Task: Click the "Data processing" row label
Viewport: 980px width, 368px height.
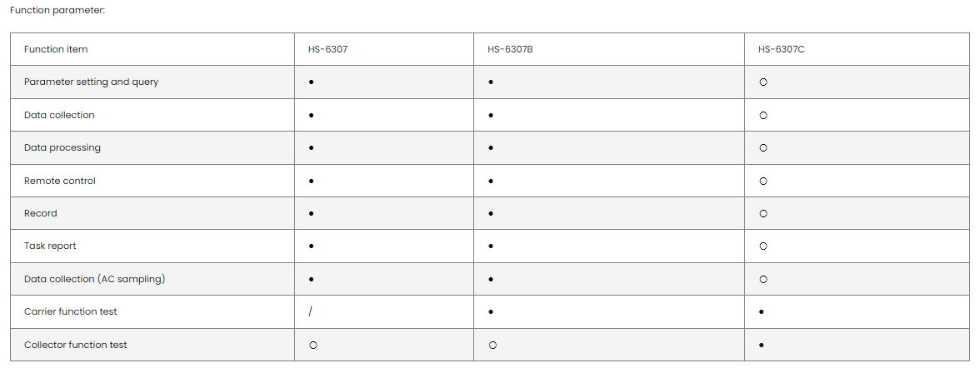Action: [62, 148]
